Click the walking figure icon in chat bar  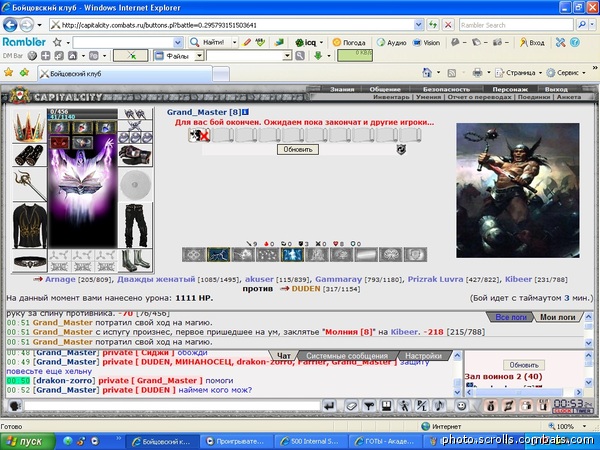404,406
